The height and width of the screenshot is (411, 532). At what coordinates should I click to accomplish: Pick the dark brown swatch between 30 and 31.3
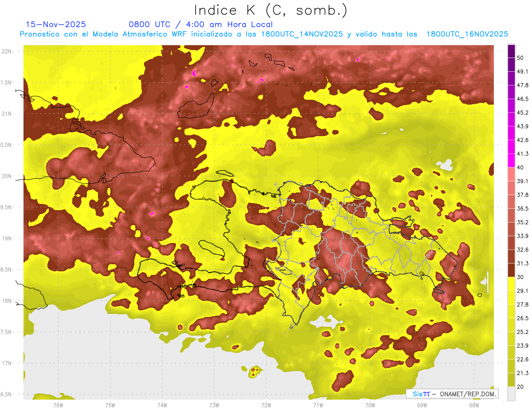click(511, 270)
